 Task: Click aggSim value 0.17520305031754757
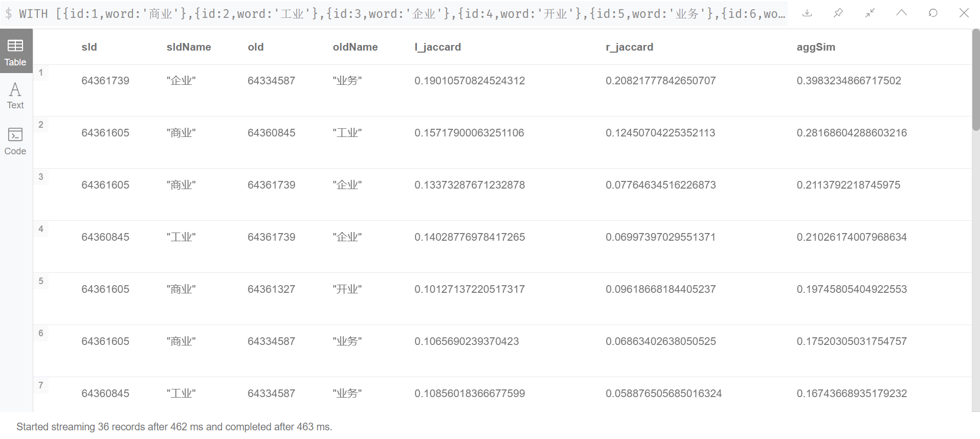852,341
